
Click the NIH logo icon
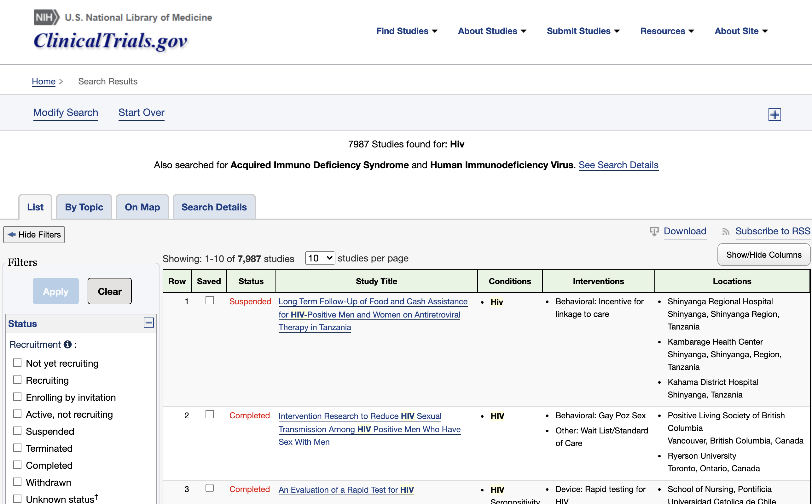(x=46, y=17)
